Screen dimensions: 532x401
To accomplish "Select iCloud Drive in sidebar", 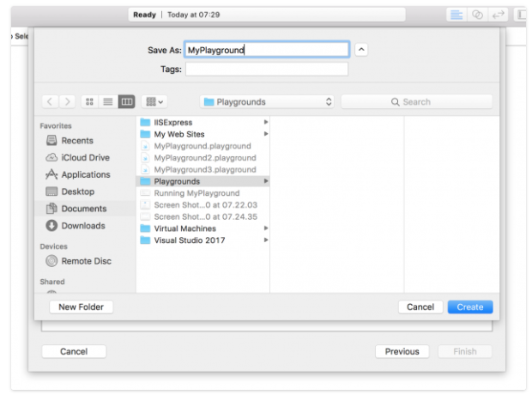I will 78,157.
